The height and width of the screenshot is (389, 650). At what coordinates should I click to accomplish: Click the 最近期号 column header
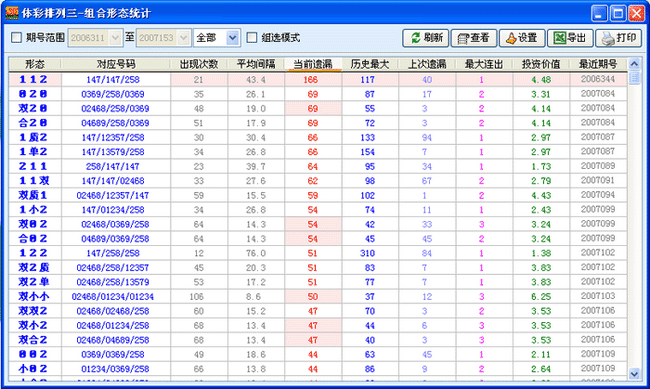pyautogui.click(x=598, y=64)
